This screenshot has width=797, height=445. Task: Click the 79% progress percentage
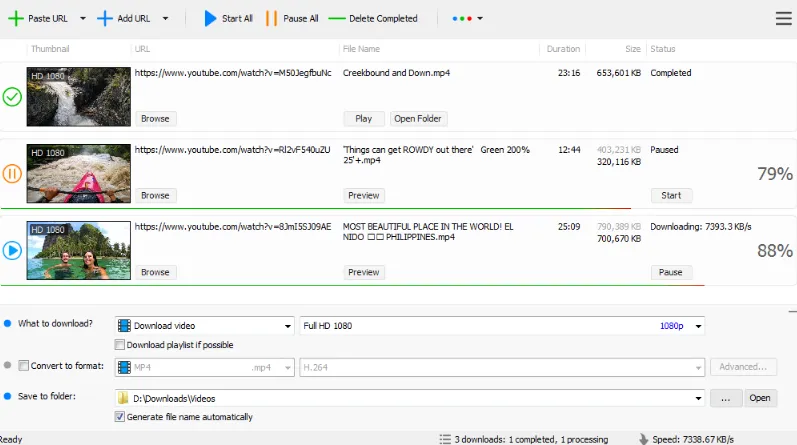[x=775, y=174]
